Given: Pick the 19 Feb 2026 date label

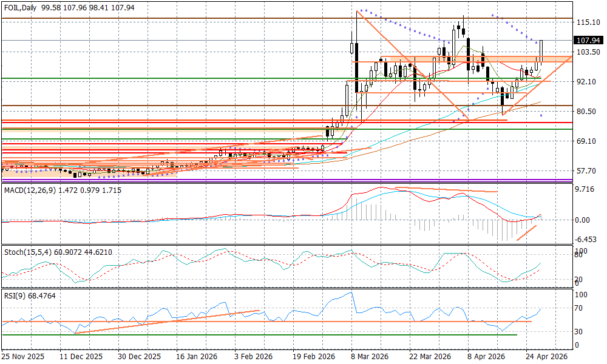Looking at the screenshot, I should click(313, 357).
